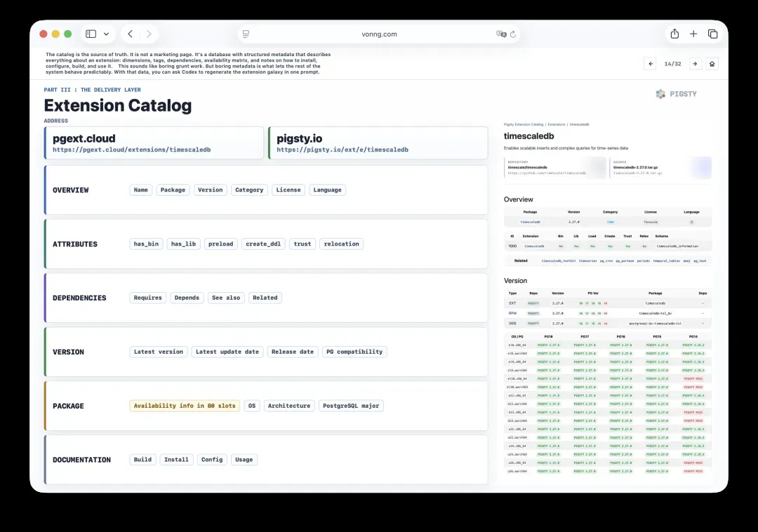This screenshot has height=532, width=758.
Task: Click the preview's timescaledb-2.27.0.tar.gz source card
Action: 660,168
